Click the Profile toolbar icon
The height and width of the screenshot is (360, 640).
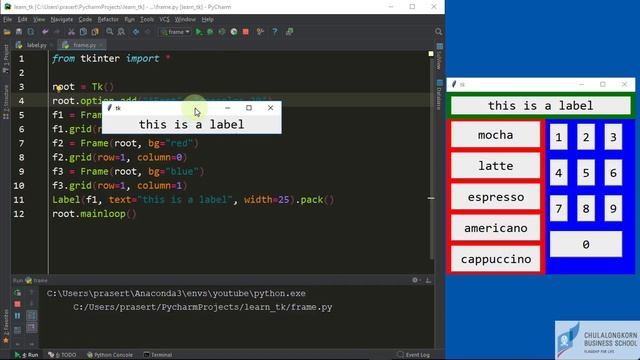pyautogui.click(x=234, y=32)
